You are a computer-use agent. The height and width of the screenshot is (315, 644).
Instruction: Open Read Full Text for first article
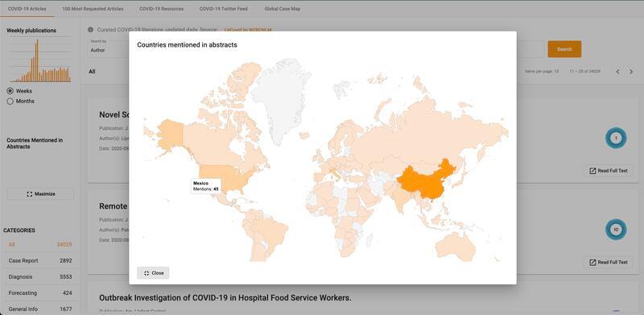click(x=609, y=171)
